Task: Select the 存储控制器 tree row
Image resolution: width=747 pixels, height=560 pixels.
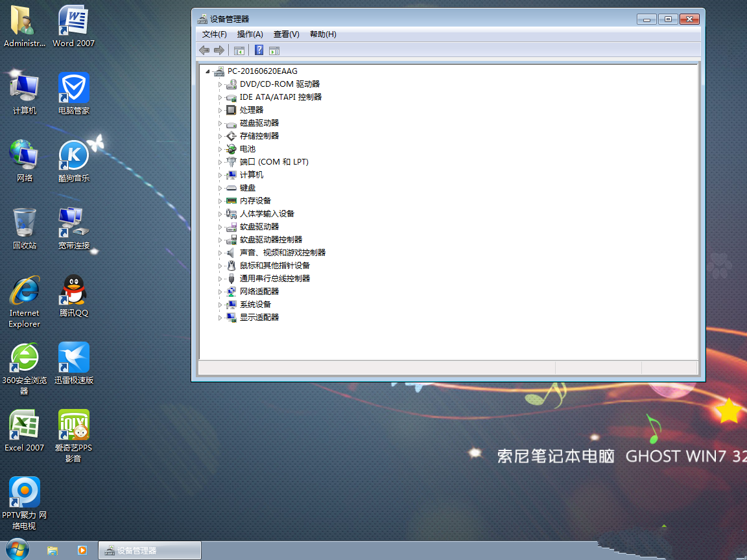Action: pos(259,135)
